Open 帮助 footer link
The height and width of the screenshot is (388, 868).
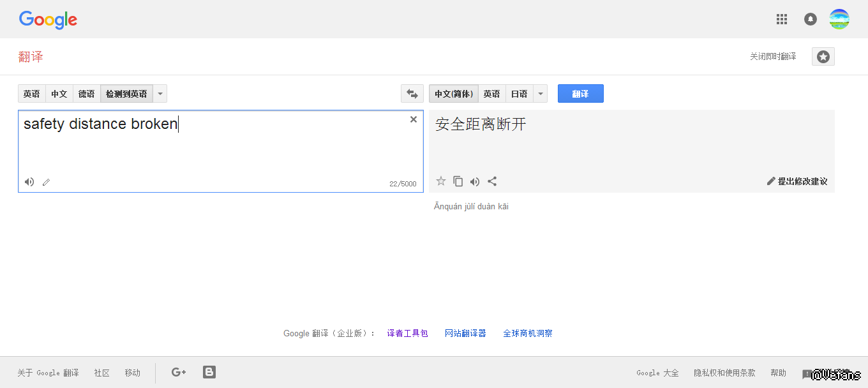(779, 373)
